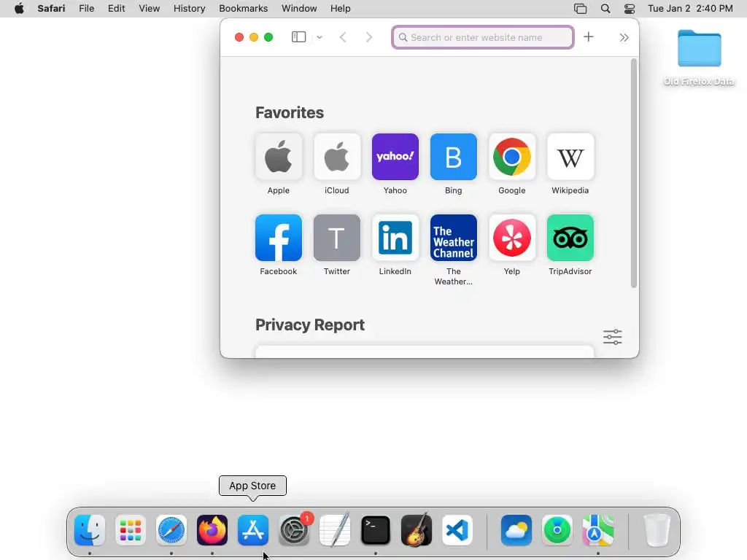Toggle the Safari sidebar
The image size is (747, 560).
(x=298, y=37)
